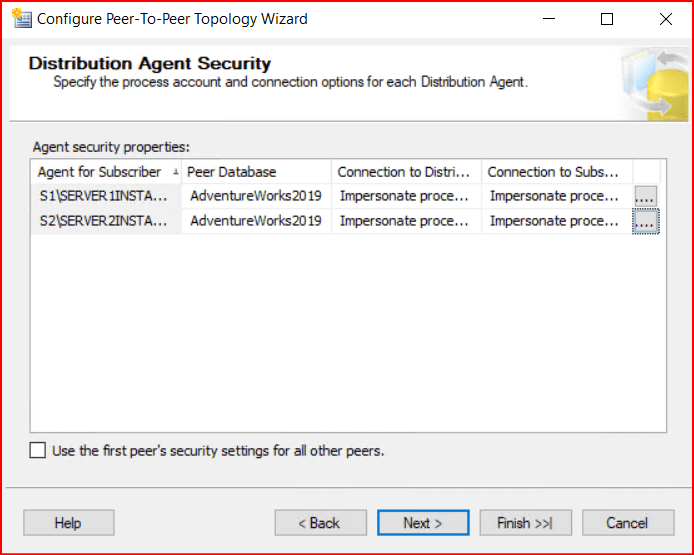
Task: Cancel the topology wizard
Action: pos(627,523)
